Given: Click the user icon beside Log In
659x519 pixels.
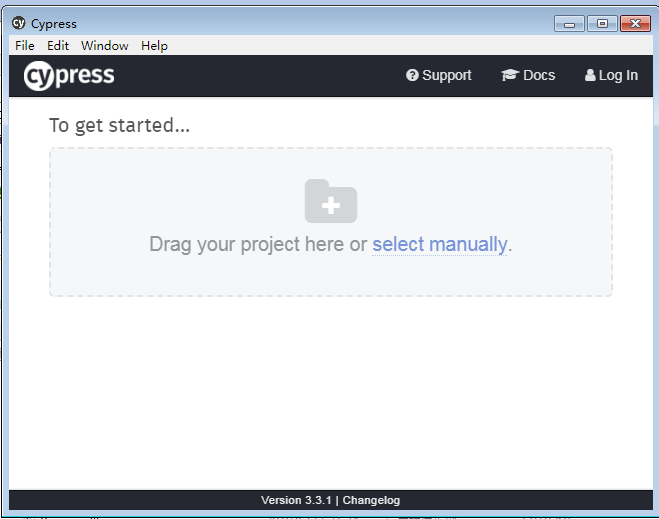Looking at the screenshot, I should (590, 75).
